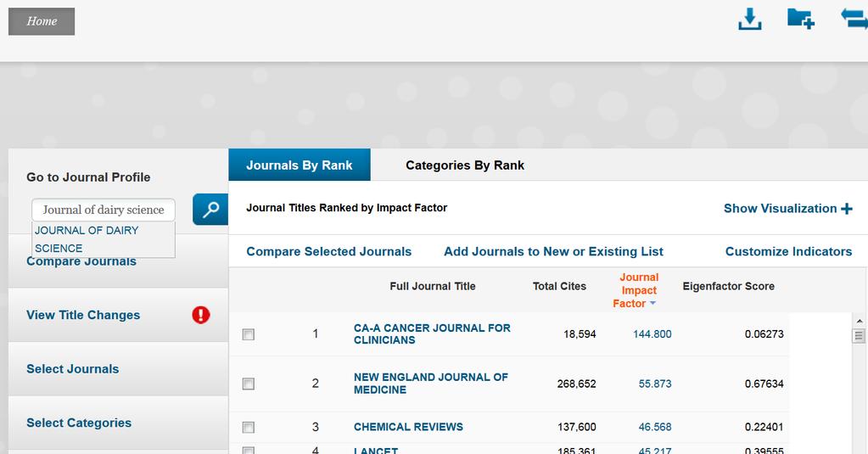The image size is (868, 454).
Task: Click Add Journals to New or Existing List
Action: point(553,251)
